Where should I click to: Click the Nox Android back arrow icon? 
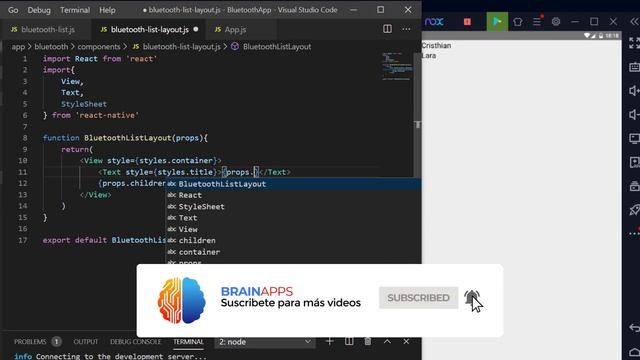[634, 327]
